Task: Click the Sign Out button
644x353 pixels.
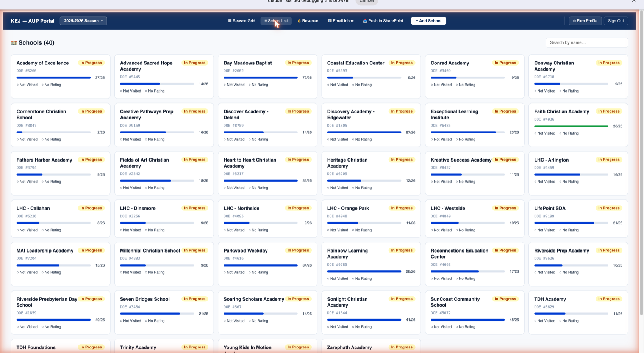Action: (x=616, y=21)
